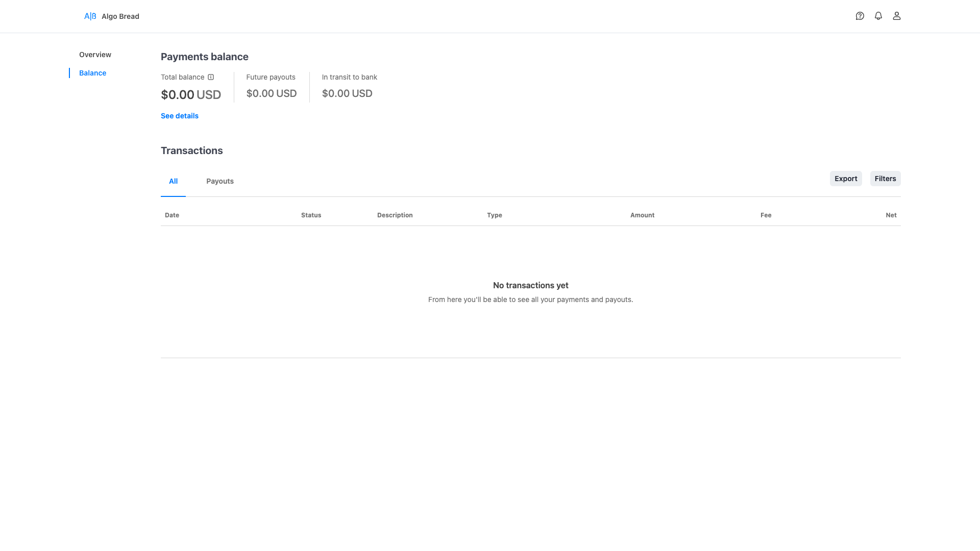Click the No transactions yet message
Image resolution: width=980 pixels, height=551 pixels.
(x=531, y=285)
